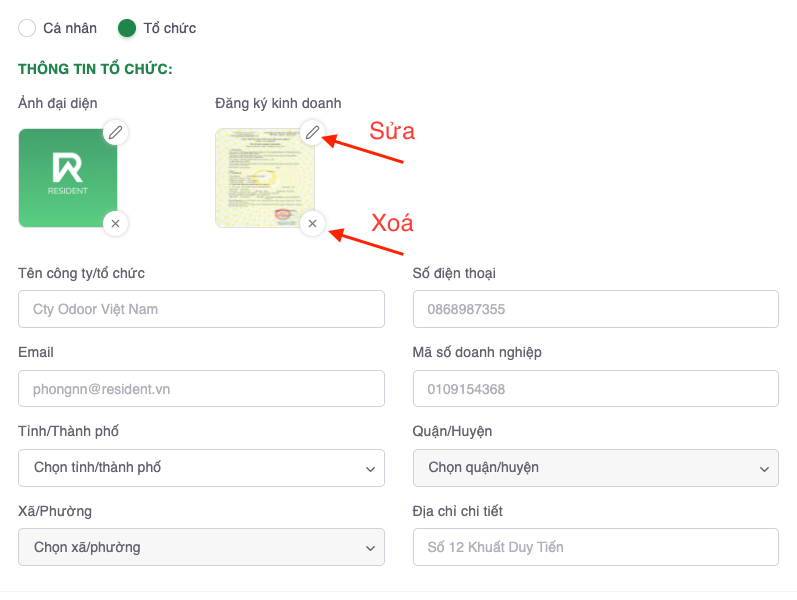Remove the avatar image with X icon

click(116, 224)
